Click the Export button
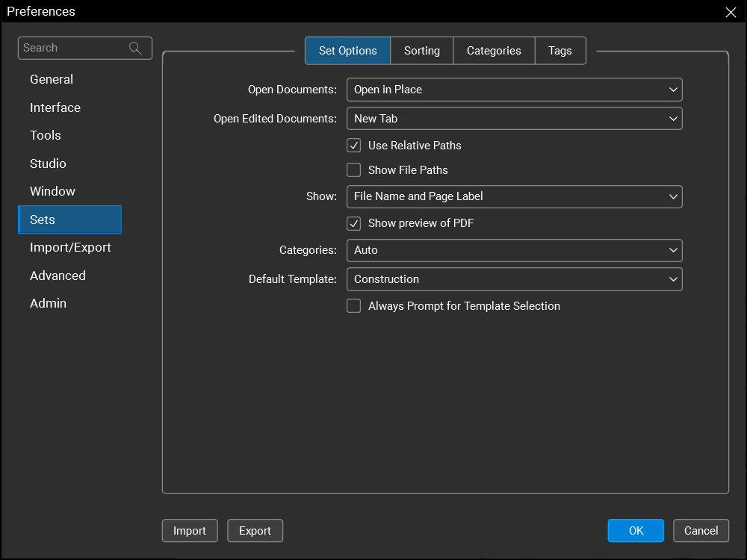This screenshot has width=747, height=560. point(255,531)
